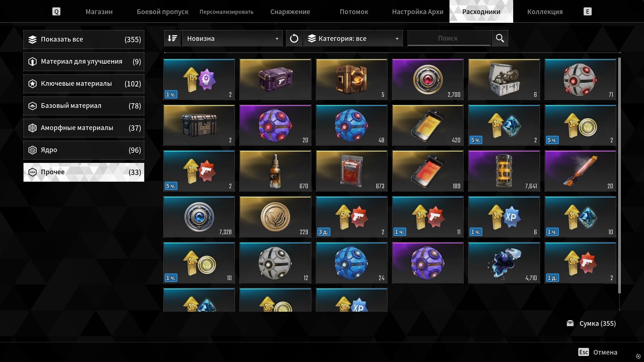Toggle the sort order direction icon
This screenshot has height=362, width=644.
[x=172, y=38]
